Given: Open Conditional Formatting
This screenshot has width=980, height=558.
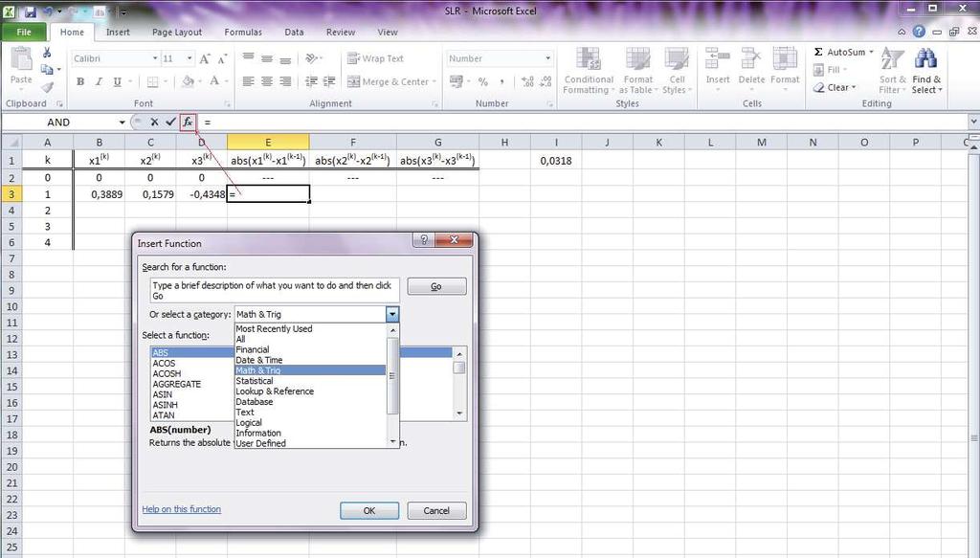Looking at the screenshot, I should (x=589, y=71).
